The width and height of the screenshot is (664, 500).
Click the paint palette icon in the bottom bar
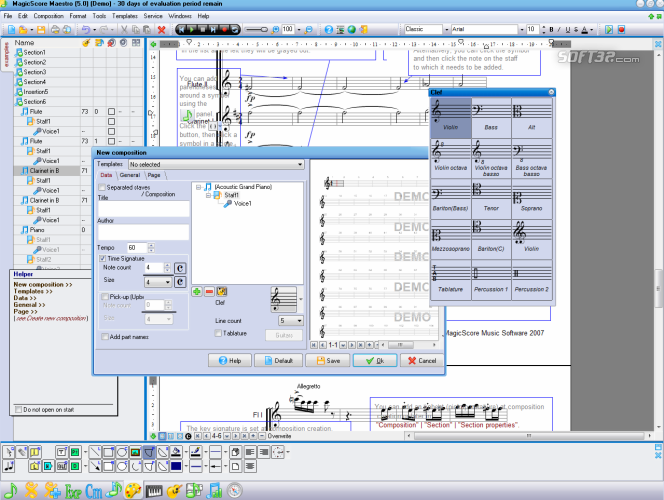133,491
